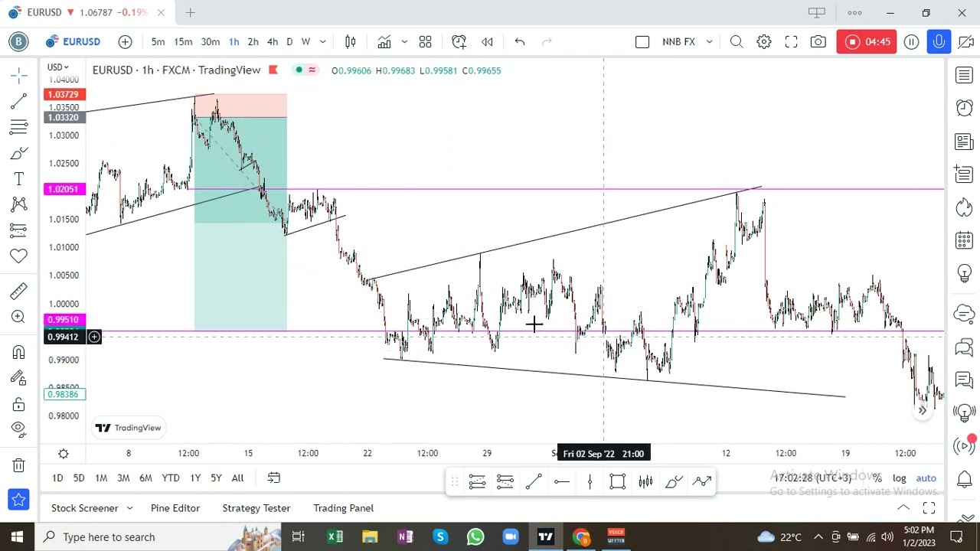This screenshot has height=551, width=980.
Task: Toggle percent scale
Action: tap(877, 478)
